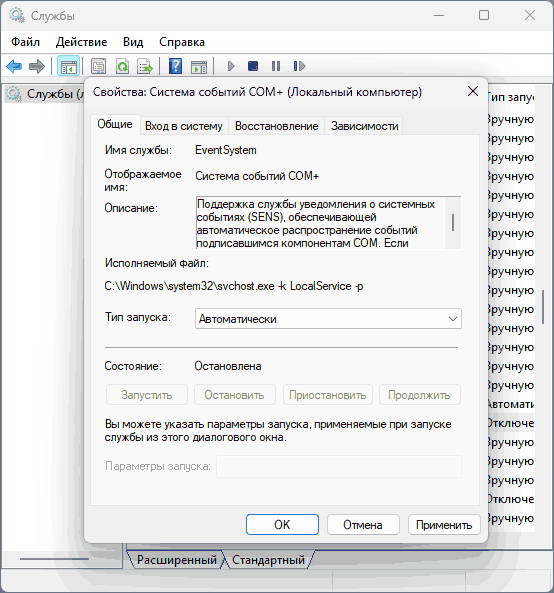Stop service with the toolbar square icon

click(x=253, y=67)
